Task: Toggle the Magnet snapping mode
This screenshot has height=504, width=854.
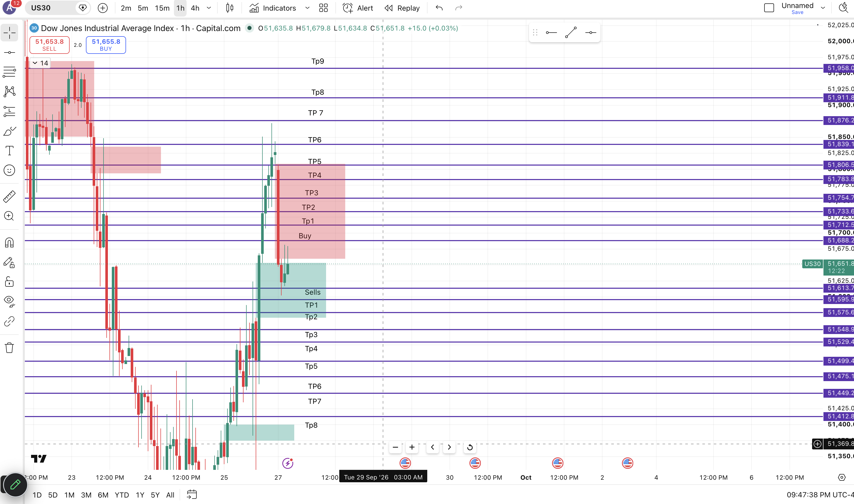Action: pos(10,242)
